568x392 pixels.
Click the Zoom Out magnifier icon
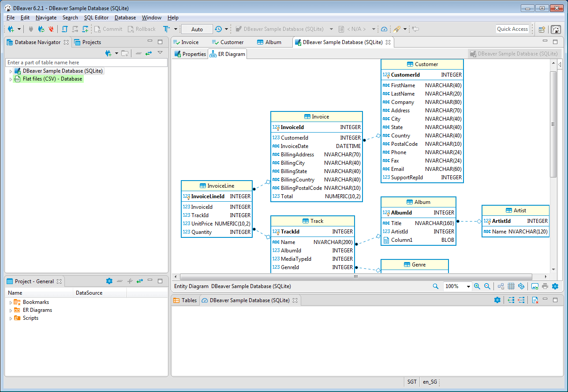(487, 286)
